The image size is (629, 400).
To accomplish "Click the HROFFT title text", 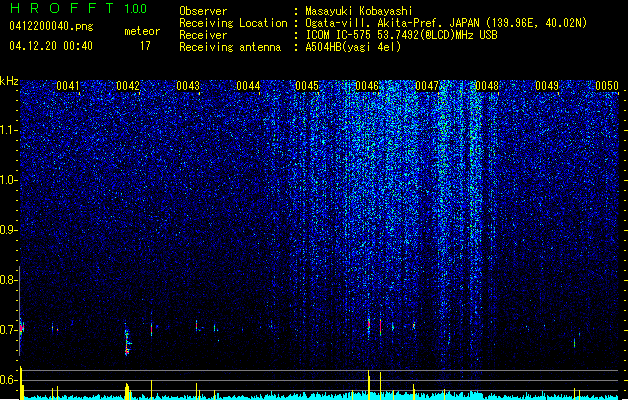I will pyautogui.click(x=62, y=8).
